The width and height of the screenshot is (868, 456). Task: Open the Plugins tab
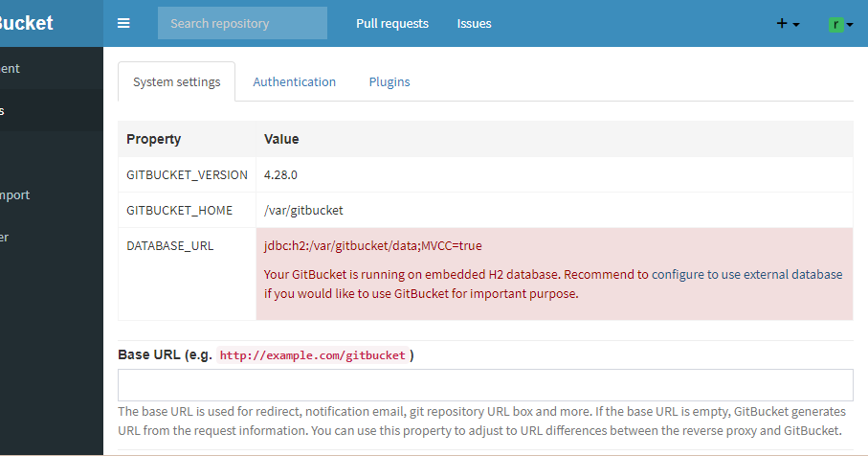click(x=389, y=82)
